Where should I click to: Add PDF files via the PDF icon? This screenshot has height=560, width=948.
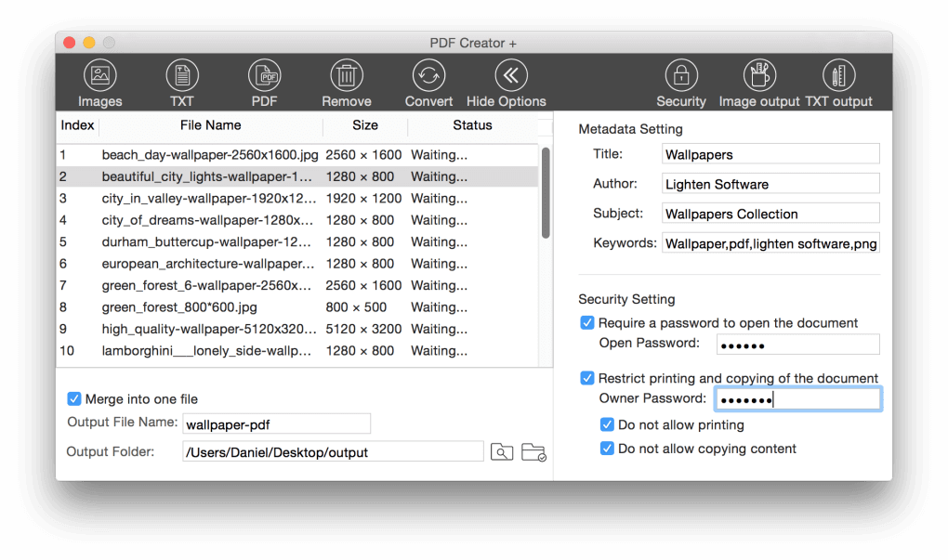[x=264, y=81]
